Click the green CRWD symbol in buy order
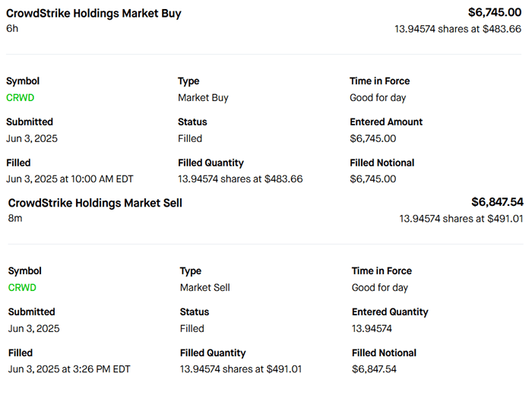Screen dimensions: 532x395 click(21, 98)
